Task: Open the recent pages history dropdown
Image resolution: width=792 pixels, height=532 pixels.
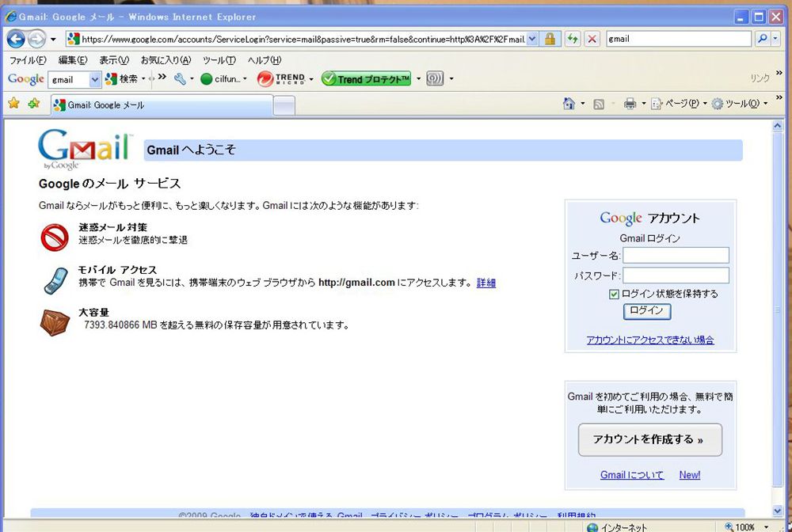Action: point(53,39)
